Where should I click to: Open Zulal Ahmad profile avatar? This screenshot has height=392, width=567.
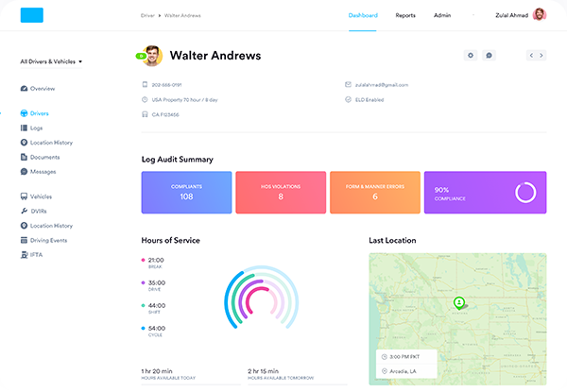pos(539,15)
